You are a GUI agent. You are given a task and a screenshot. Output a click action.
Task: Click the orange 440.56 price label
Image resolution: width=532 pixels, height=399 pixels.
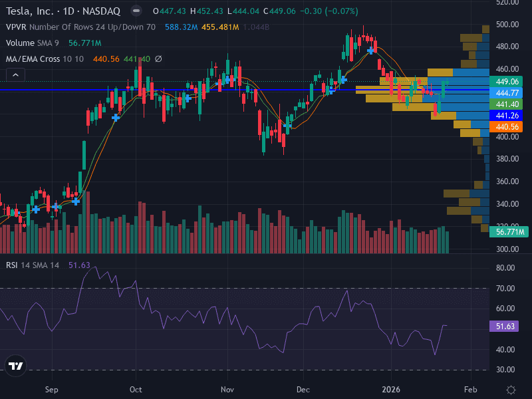(506, 127)
